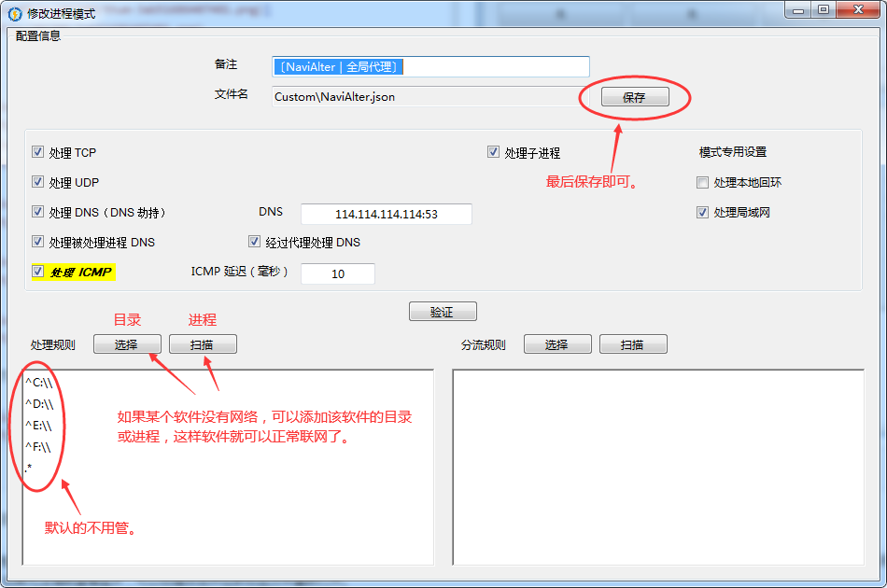
Task: Click 选择 button next to 分流规则
Action: (557, 344)
